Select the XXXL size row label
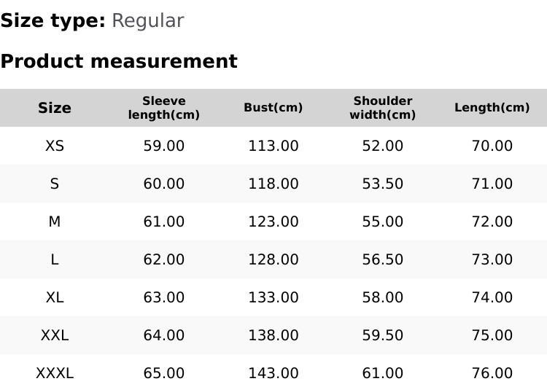 (55, 373)
